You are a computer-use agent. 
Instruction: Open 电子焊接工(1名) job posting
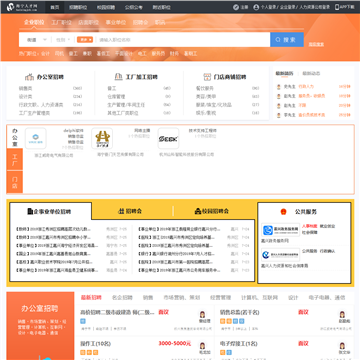pyautogui.click(x=239, y=343)
